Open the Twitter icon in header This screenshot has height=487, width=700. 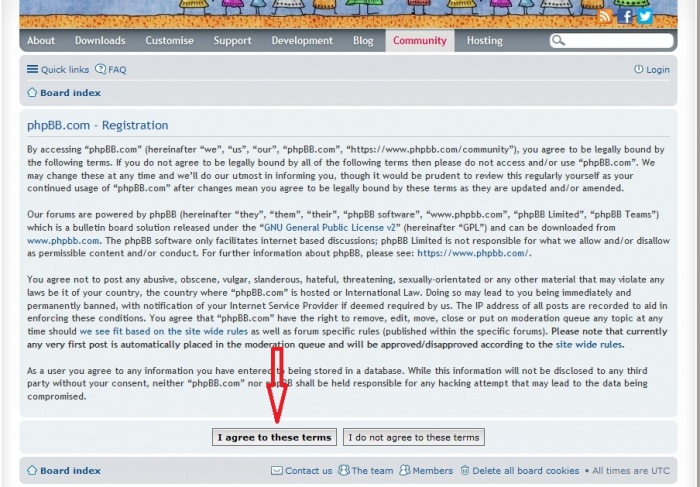tap(645, 17)
